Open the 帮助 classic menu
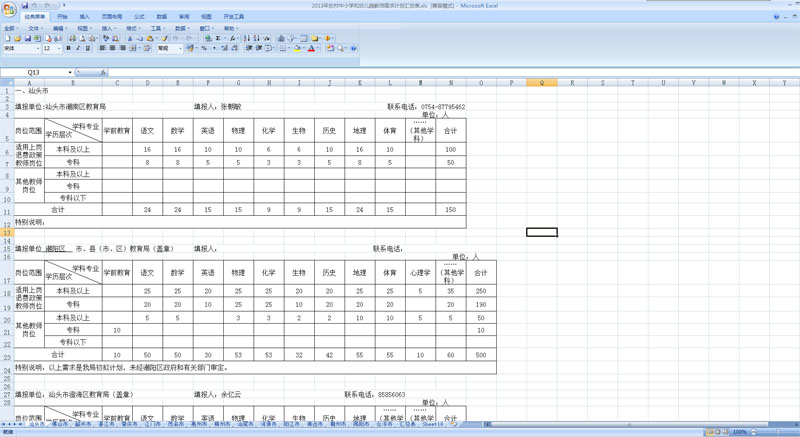The height and width of the screenshot is (437, 800). (x=231, y=28)
